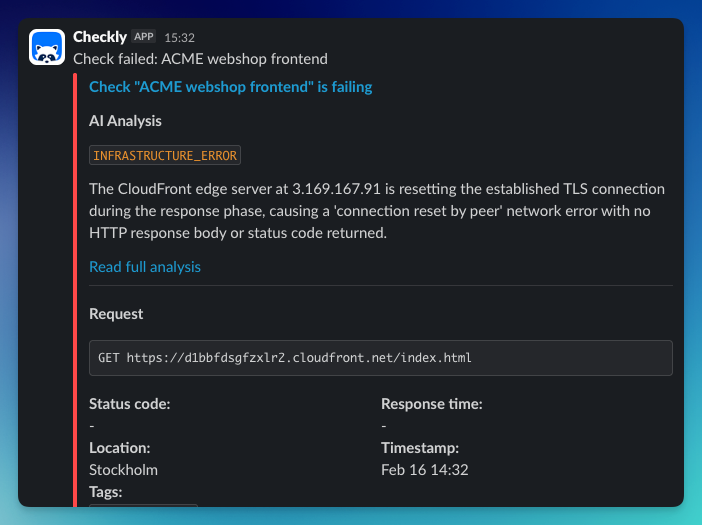Open the Checkly sender name profile

100,37
